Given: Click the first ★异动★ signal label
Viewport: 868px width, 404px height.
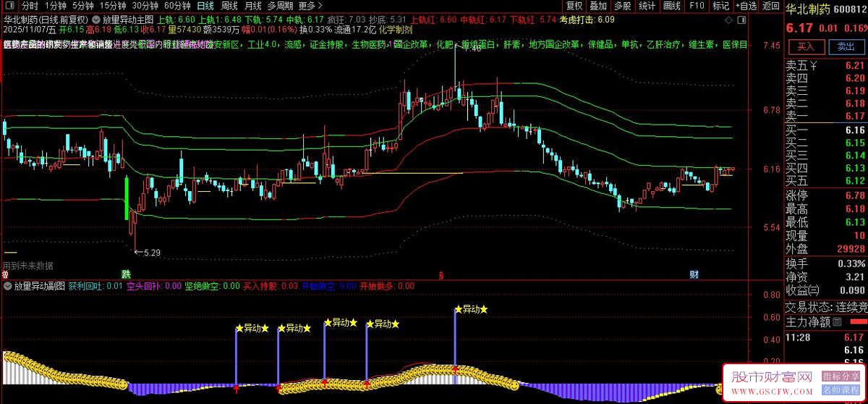Looking at the screenshot, I should 252,328.
